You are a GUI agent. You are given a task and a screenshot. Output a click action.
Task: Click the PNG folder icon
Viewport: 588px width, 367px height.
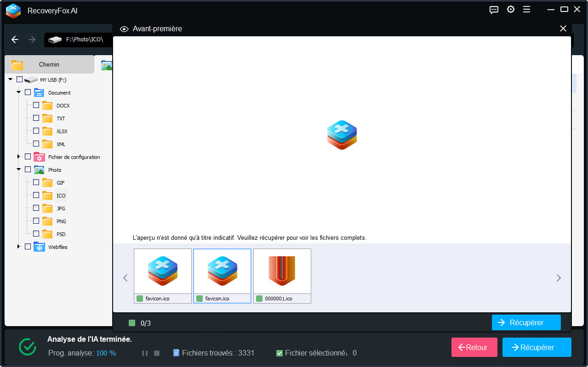pyautogui.click(x=47, y=221)
